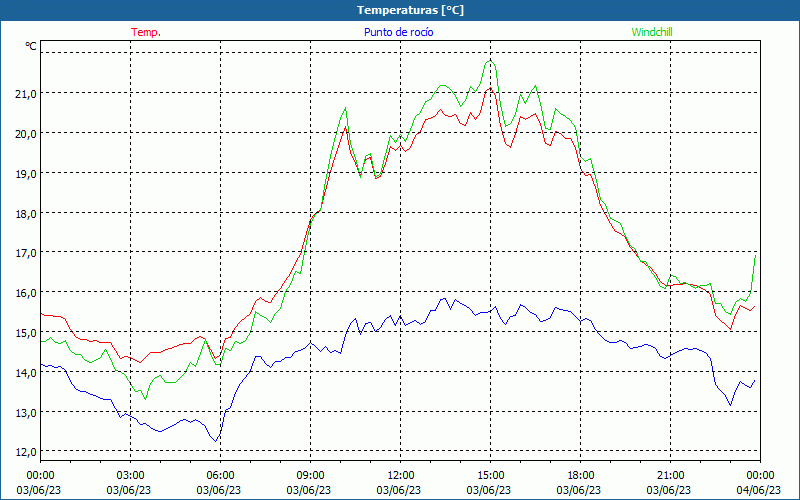Viewport: 800px width, 500px height.
Task: Select the red Temp. legend label
Action: pyautogui.click(x=146, y=32)
